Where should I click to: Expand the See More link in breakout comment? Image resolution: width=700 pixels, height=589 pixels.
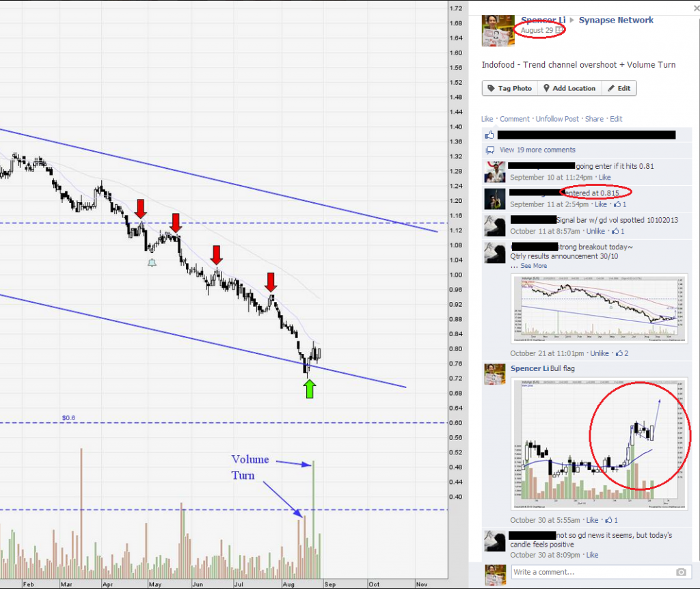click(533, 266)
